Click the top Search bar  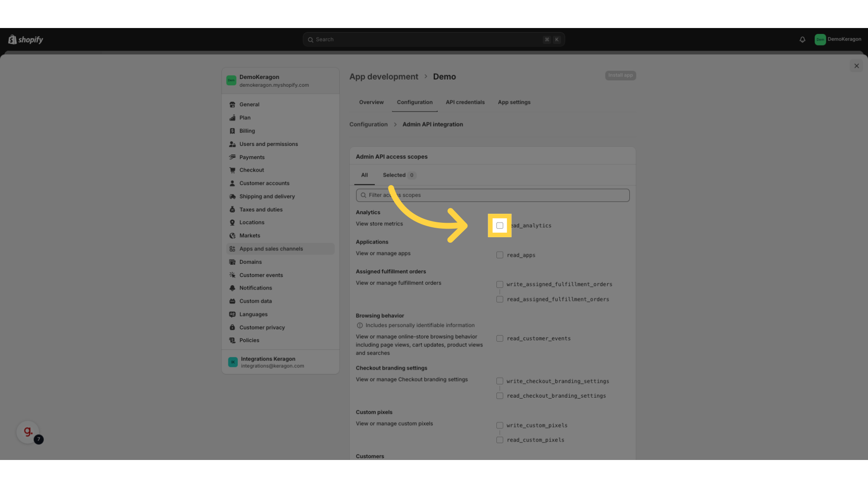(x=434, y=40)
